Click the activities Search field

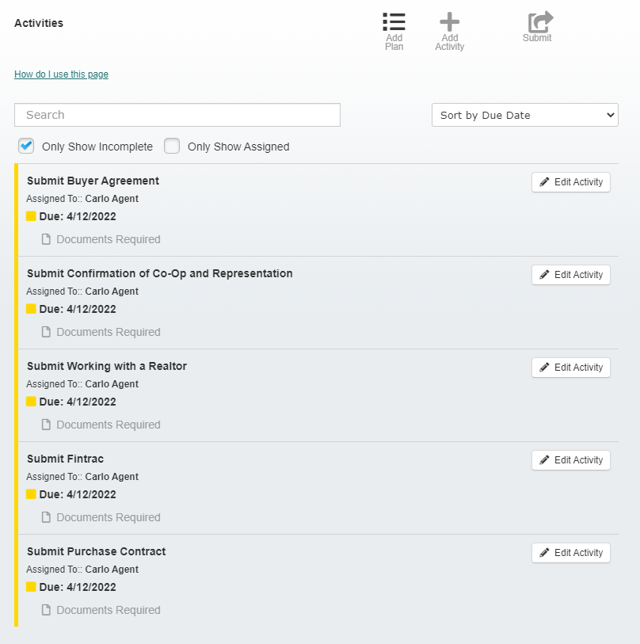[x=177, y=115]
